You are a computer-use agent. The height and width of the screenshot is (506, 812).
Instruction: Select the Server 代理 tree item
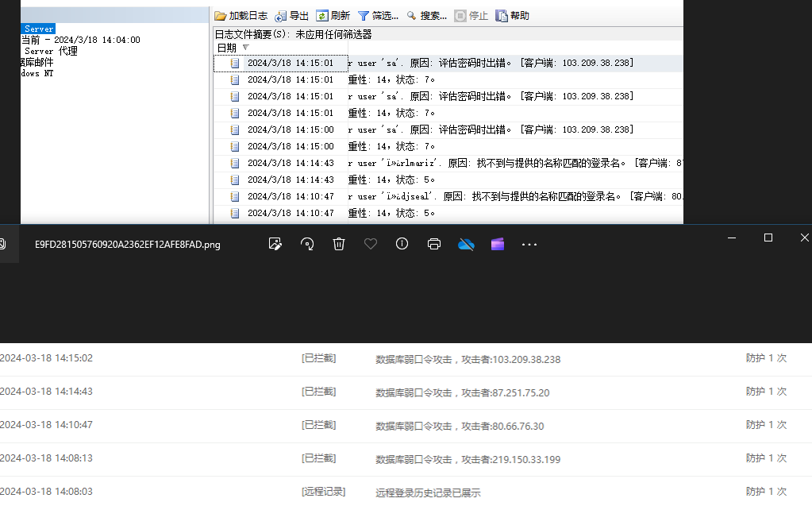[x=51, y=51]
